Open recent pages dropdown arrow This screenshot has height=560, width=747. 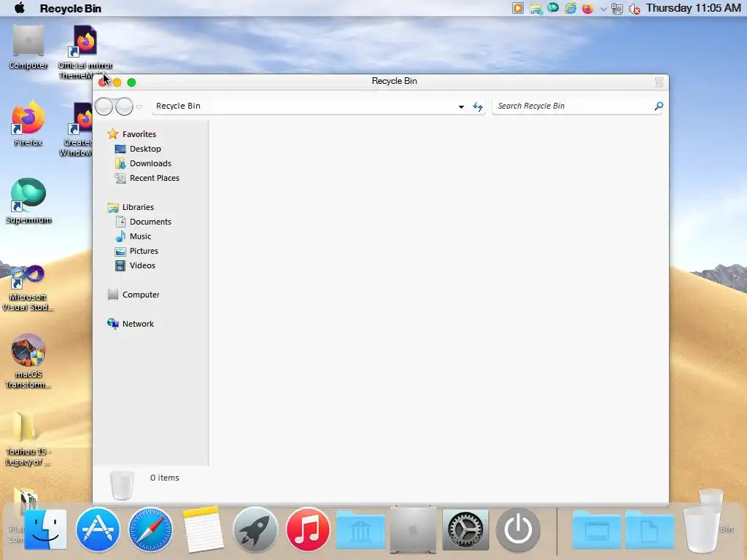139,106
